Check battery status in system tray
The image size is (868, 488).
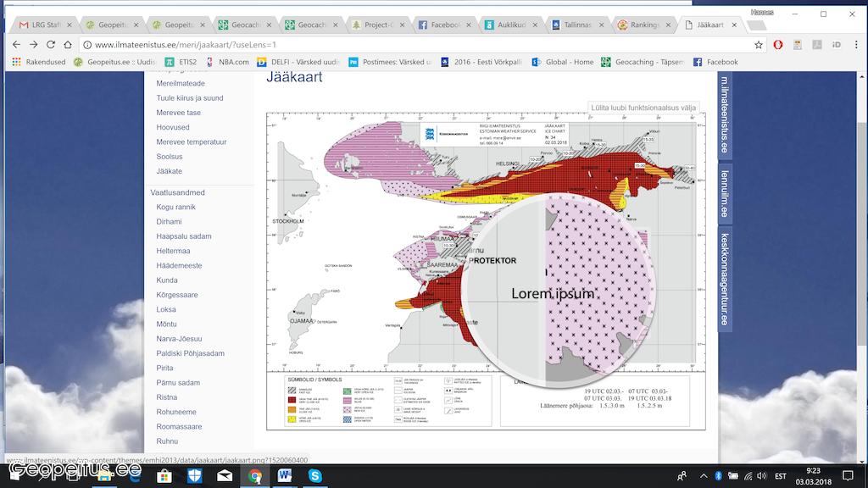(x=733, y=476)
